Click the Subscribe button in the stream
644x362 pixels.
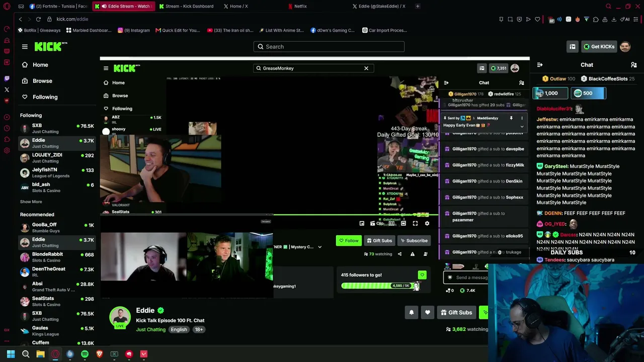[414, 241]
